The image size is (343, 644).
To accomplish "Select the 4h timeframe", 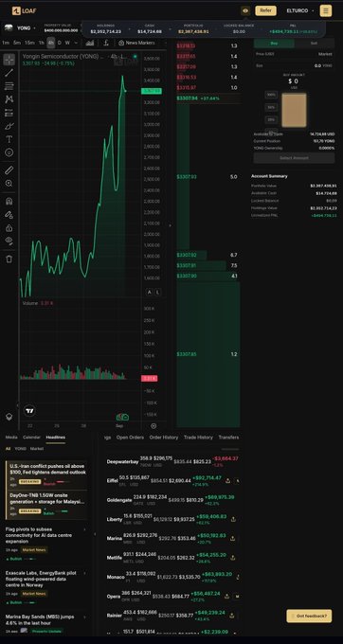I will (x=50, y=43).
